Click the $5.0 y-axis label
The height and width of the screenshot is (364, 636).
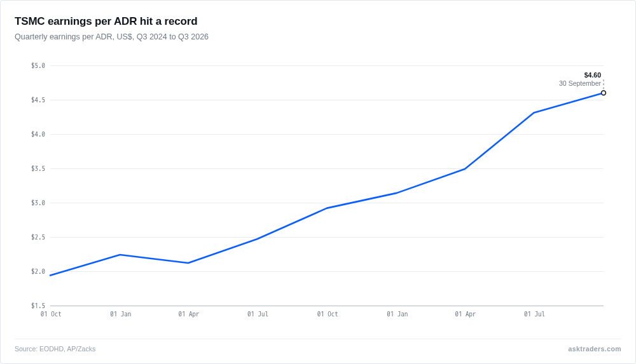pyautogui.click(x=38, y=65)
